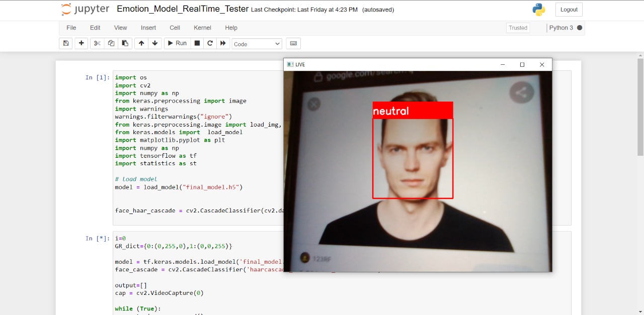
Task: Click the load_model("final_model.h5") line
Action: tap(179, 187)
